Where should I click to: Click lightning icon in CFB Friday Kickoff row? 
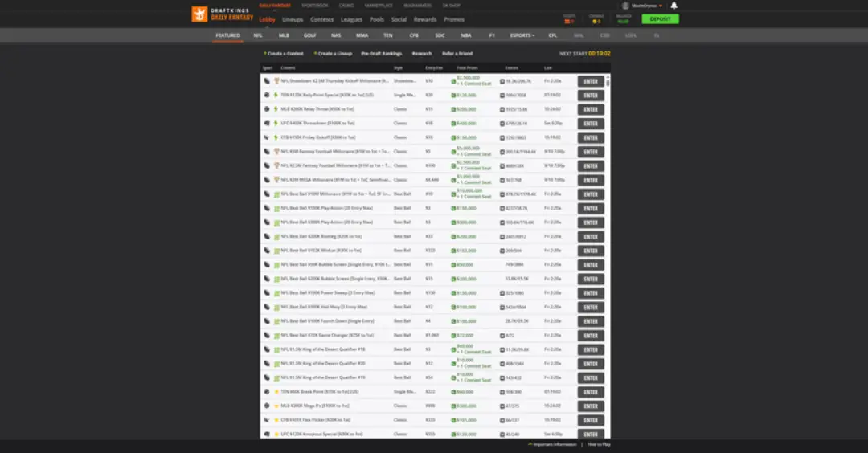[276, 137]
